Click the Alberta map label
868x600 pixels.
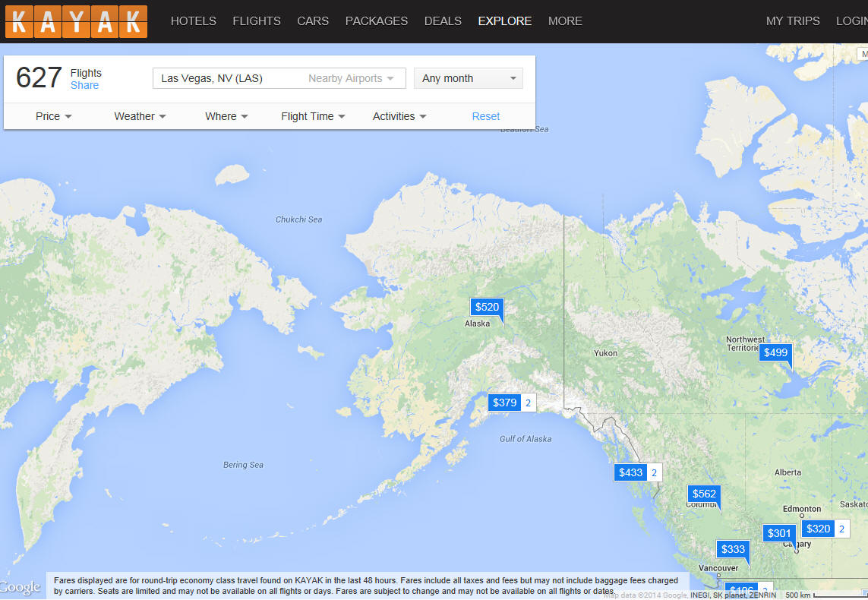click(x=788, y=472)
